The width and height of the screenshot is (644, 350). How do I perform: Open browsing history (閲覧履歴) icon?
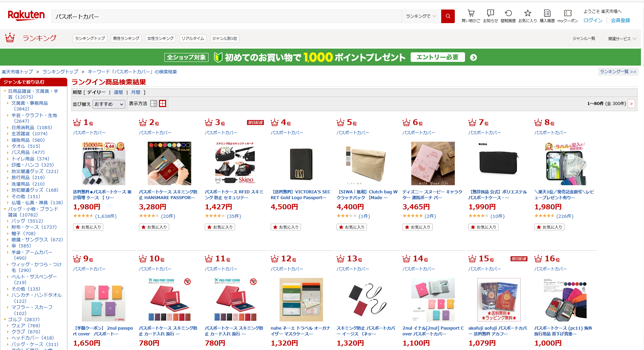508,16
